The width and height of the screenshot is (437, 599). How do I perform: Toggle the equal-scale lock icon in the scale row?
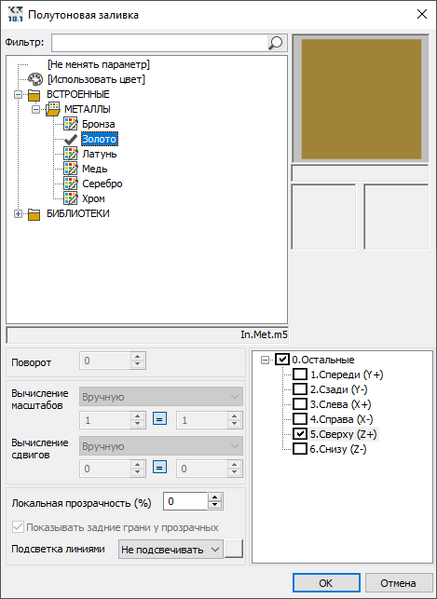[x=160, y=419]
